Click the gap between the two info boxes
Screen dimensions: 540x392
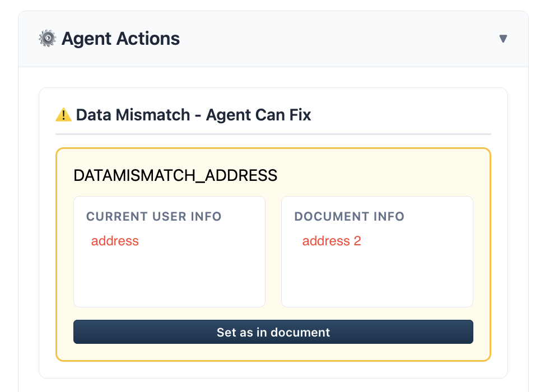point(273,252)
